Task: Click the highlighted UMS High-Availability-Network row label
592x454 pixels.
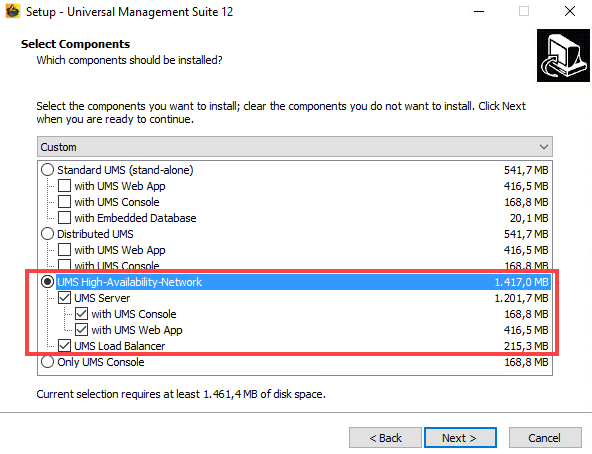Action: tap(130, 282)
